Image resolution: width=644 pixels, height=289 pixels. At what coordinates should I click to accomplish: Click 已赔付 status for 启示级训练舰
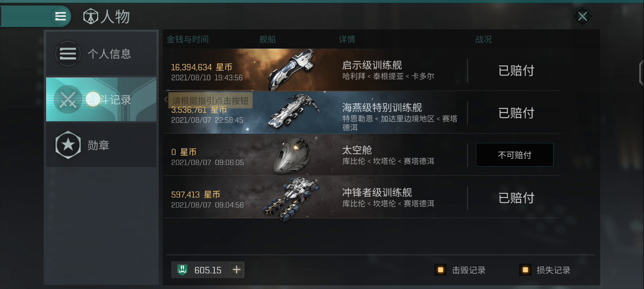tap(516, 71)
